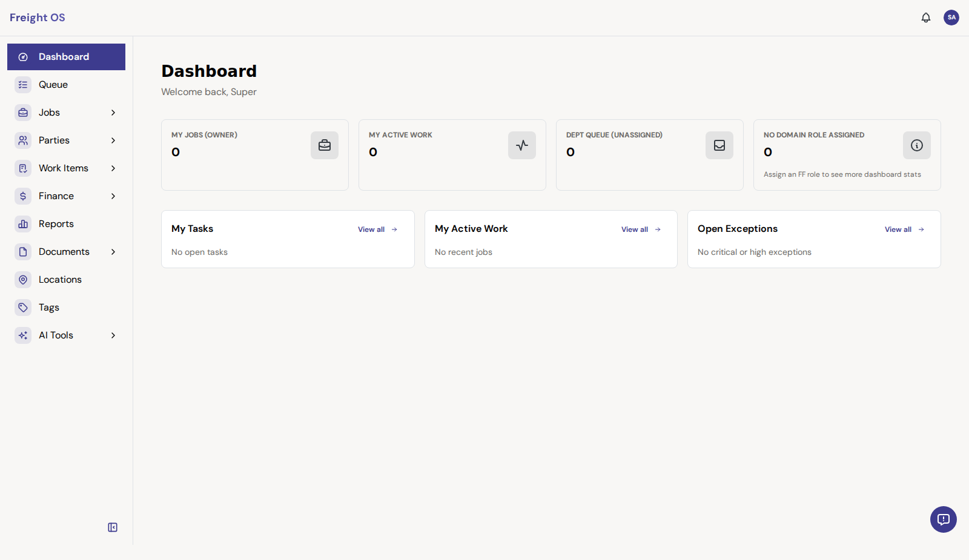Click the info icon on No Domain Role card
The width and height of the screenshot is (969, 560).
(x=916, y=145)
